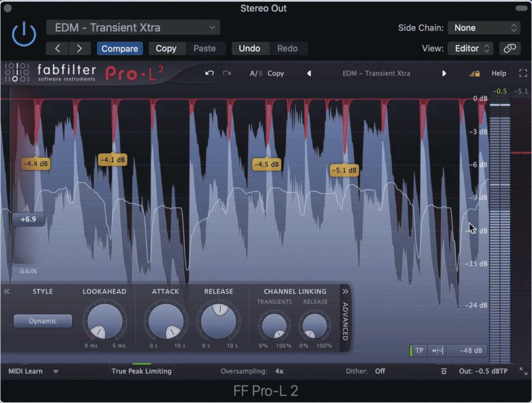The width and height of the screenshot is (532, 403).
Task: Open the FabFilter preset menu EDM – Transient Xtra
Action: (376, 73)
